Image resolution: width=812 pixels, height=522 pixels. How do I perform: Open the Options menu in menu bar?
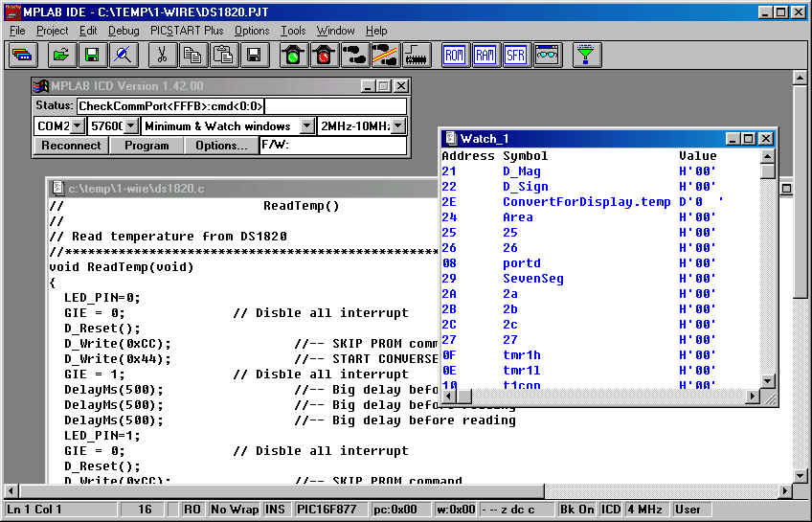pos(252,31)
